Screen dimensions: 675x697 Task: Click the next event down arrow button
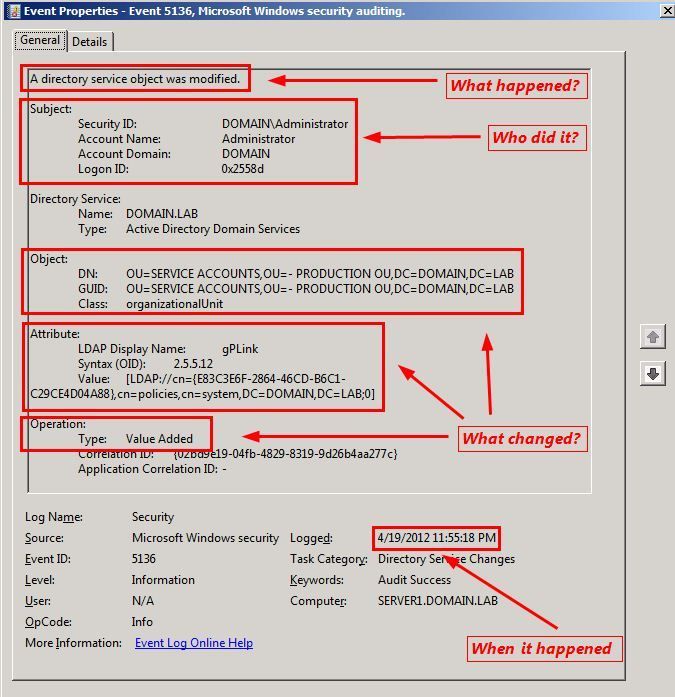[x=652, y=373]
